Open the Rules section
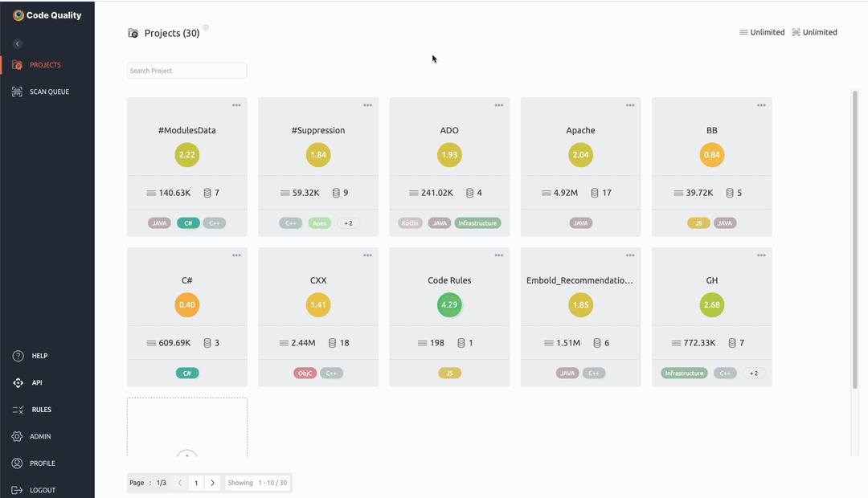868x498 pixels. click(x=17, y=409)
